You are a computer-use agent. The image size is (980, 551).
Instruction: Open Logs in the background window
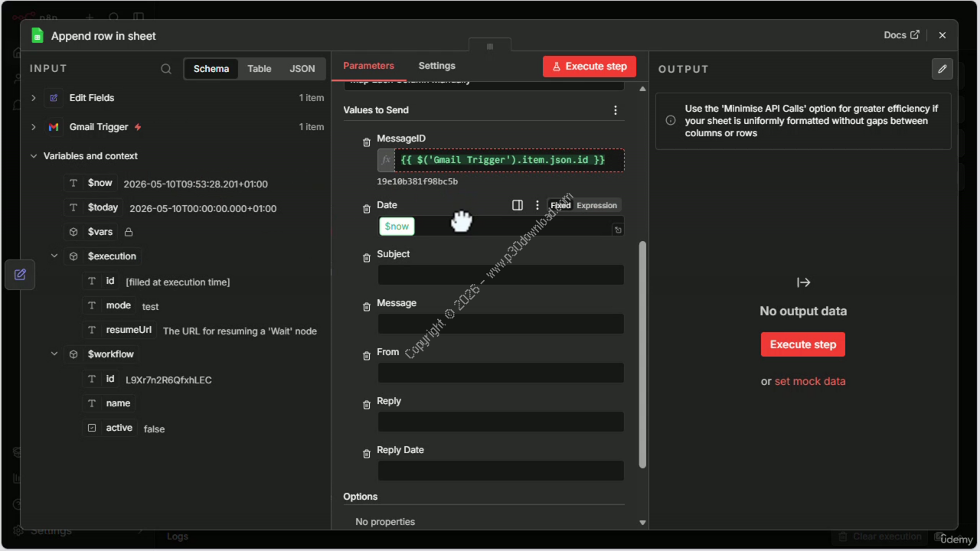[178, 536]
